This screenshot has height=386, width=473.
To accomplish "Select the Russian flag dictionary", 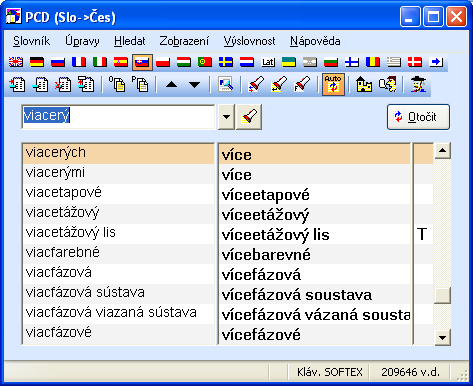I will [x=58, y=62].
